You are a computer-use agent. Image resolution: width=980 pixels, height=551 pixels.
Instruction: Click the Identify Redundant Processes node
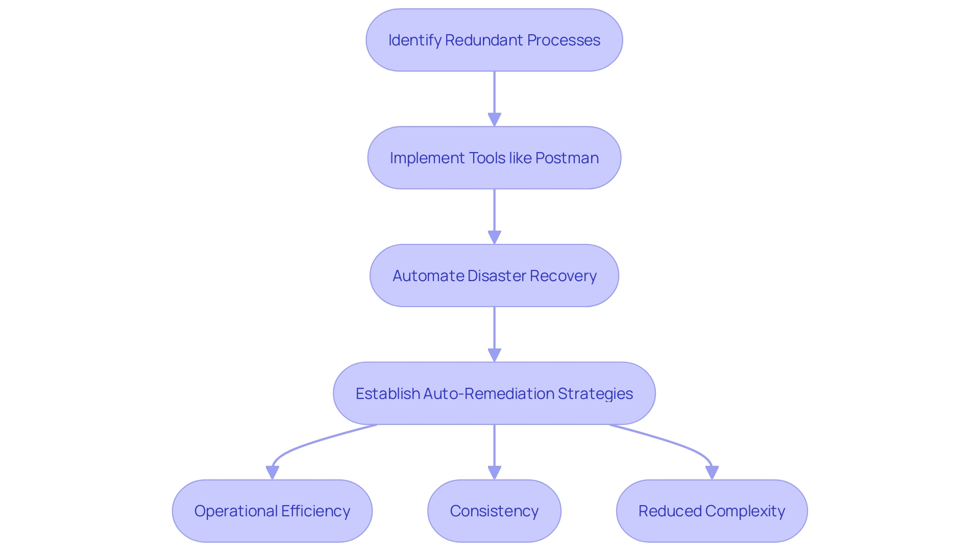pos(491,40)
